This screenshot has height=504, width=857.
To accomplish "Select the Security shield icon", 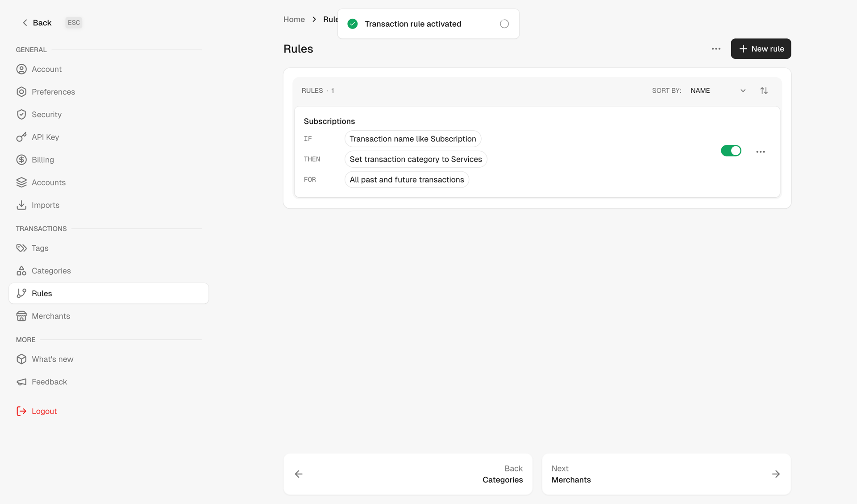I will point(22,114).
